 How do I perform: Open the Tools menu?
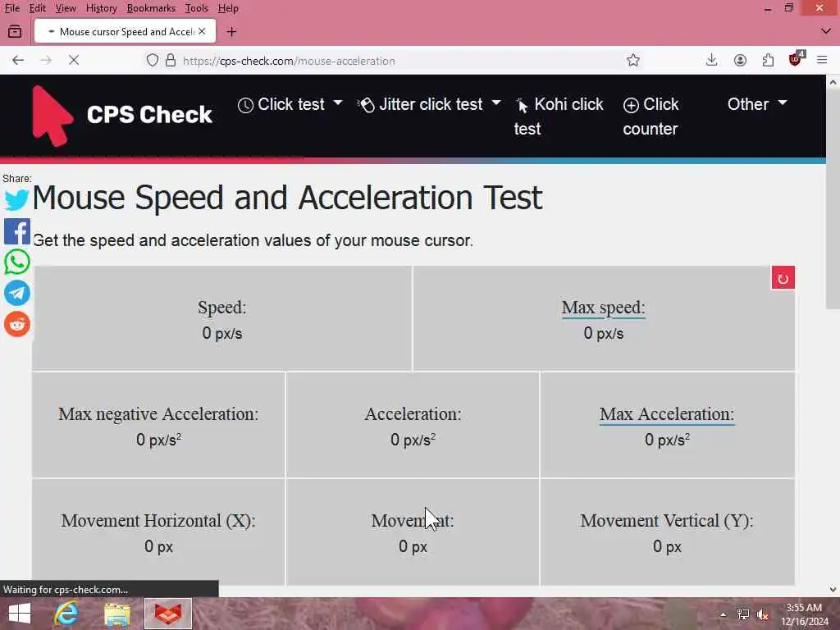(196, 8)
